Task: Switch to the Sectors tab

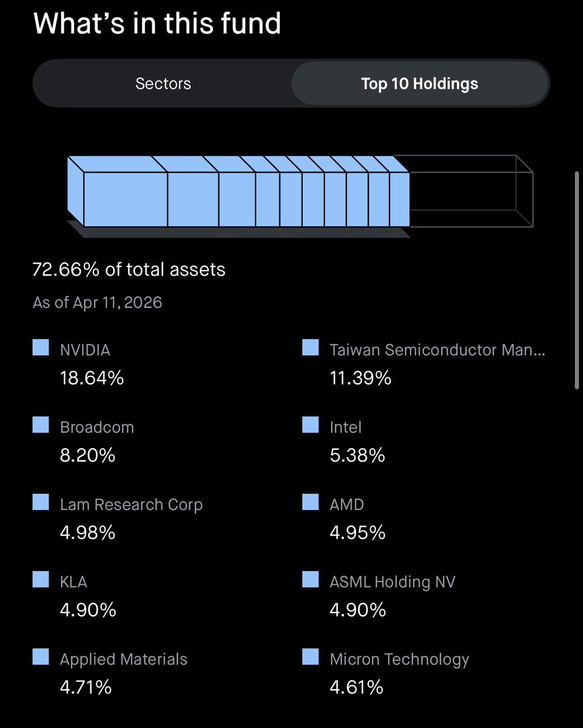Action: click(x=163, y=83)
